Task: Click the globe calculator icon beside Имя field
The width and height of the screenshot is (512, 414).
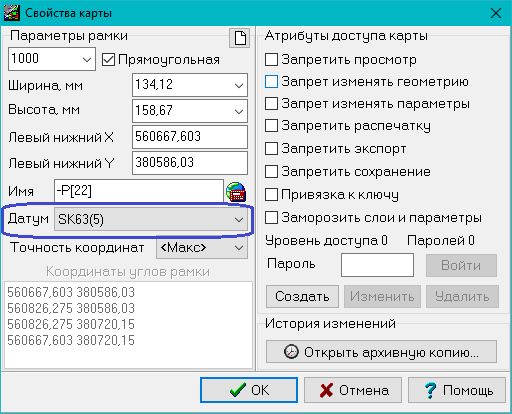Action: (236, 192)
